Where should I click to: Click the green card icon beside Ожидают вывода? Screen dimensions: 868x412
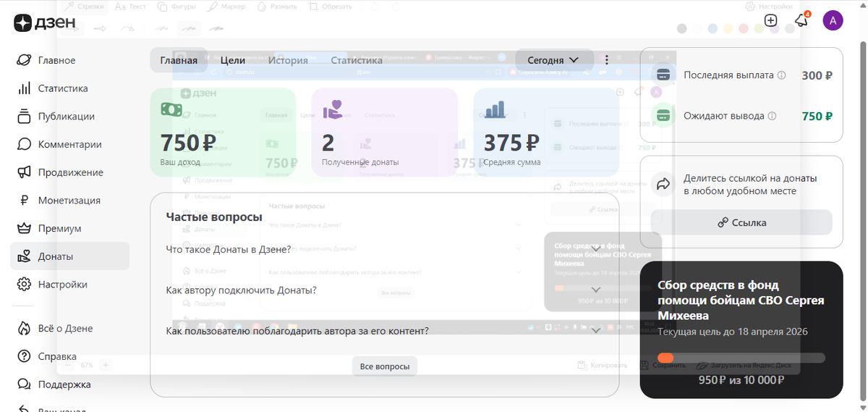(x=662, y=116)
